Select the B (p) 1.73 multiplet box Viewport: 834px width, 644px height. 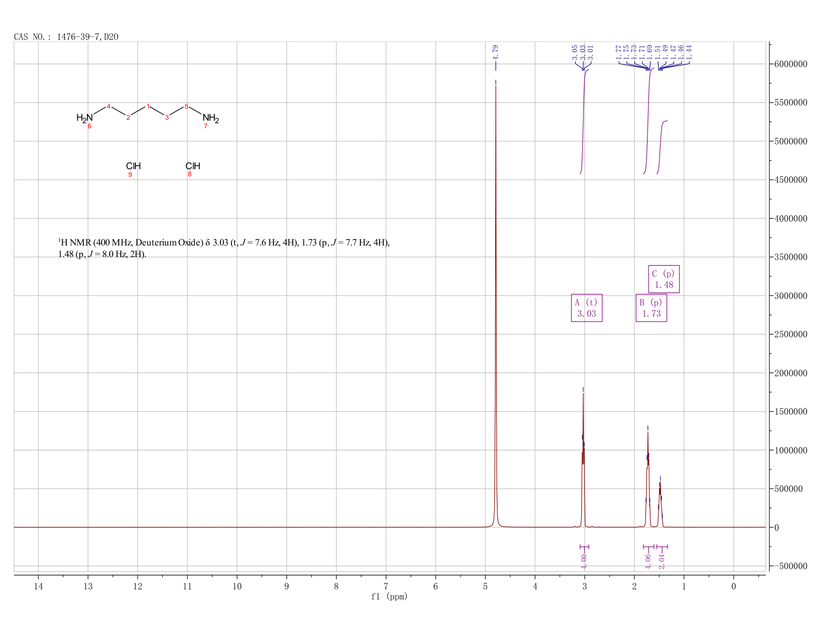(651, 308)
